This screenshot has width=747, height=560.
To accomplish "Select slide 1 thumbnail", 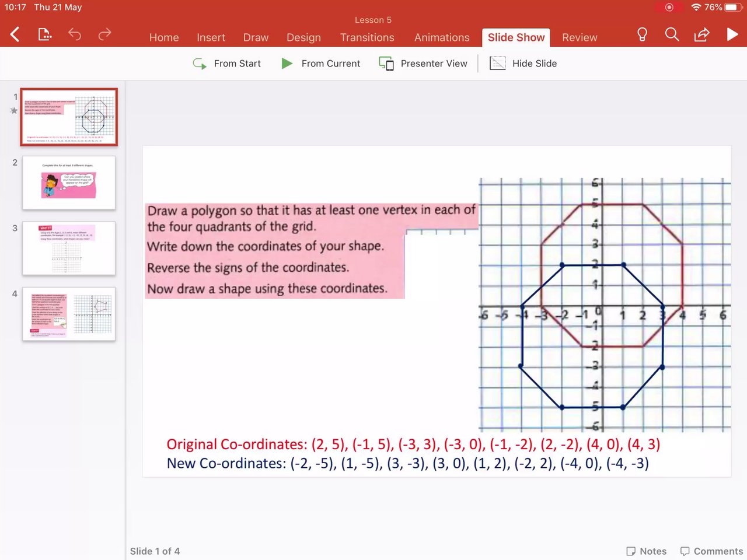I will (x=69, y=117).
